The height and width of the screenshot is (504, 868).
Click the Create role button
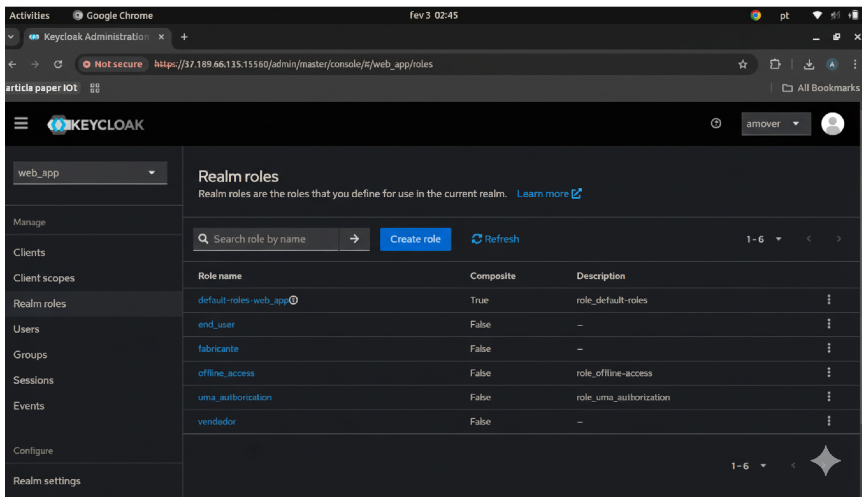415,239
